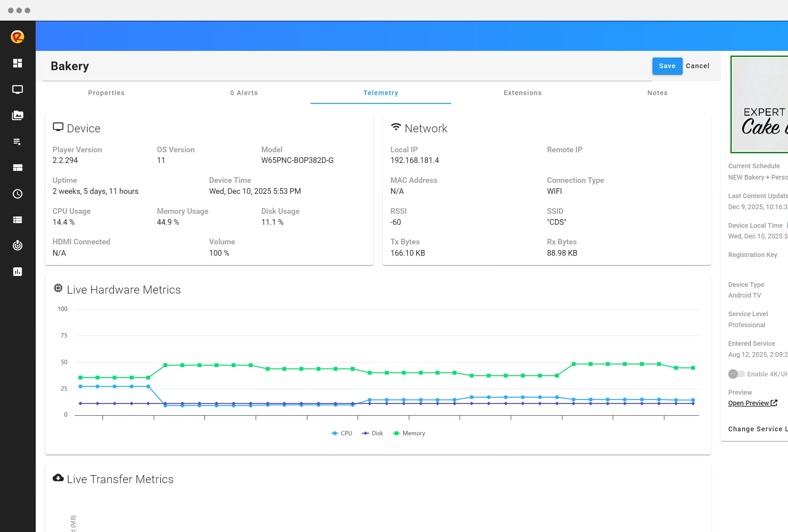
Task: Click the broadcast target icon in sidebar
Action: coord(18,246)
